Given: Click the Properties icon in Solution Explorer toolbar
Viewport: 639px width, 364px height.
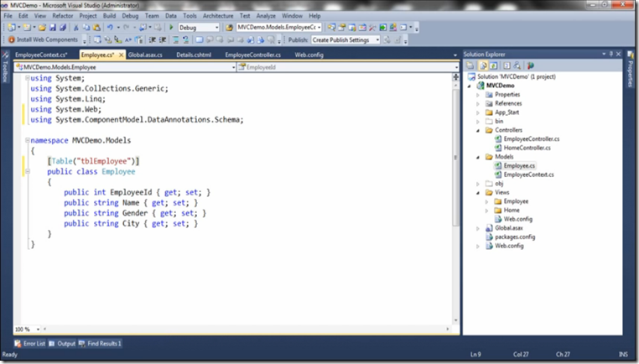Looking at the screenshot, I should point(470,65).
